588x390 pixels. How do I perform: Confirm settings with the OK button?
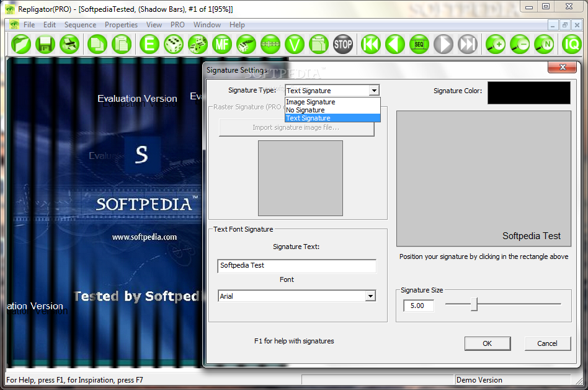[x=488, y=343]
